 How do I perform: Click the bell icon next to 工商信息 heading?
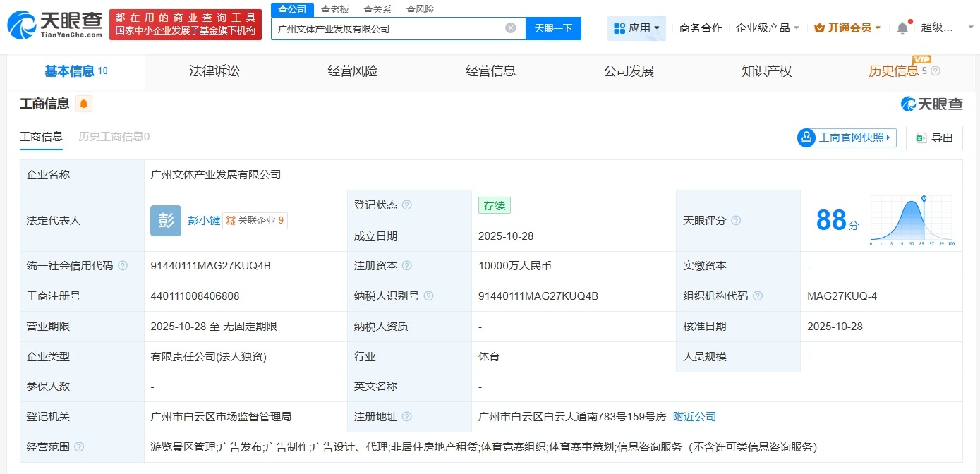click(x=85, y=103)
